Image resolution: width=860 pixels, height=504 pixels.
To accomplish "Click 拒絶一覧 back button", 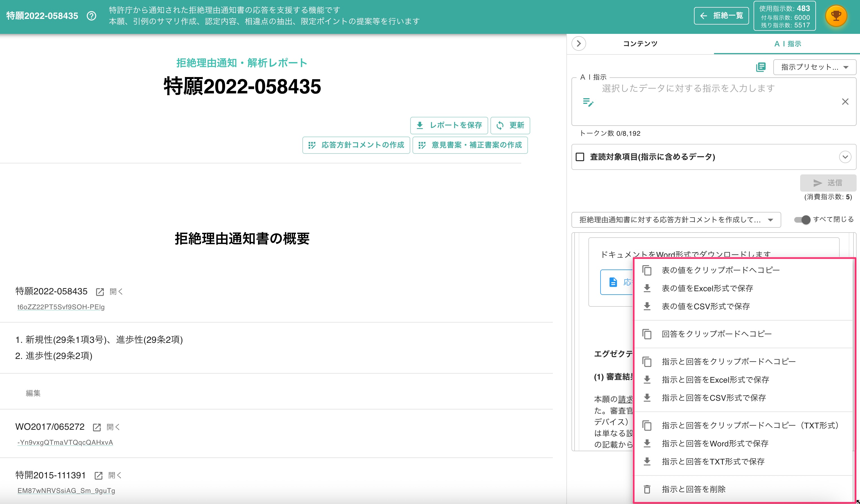I will click(721, 16).
